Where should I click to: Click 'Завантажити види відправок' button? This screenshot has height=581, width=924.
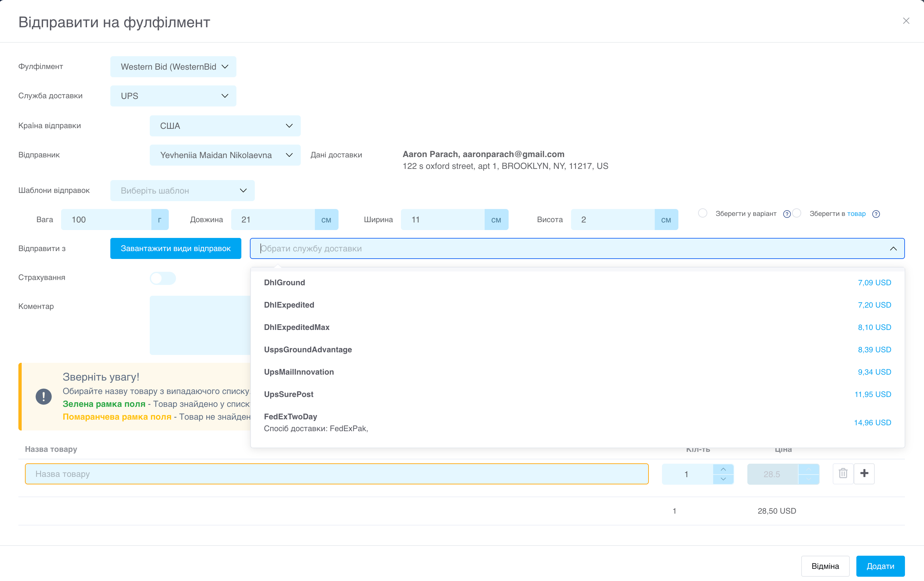coord(175,248)
